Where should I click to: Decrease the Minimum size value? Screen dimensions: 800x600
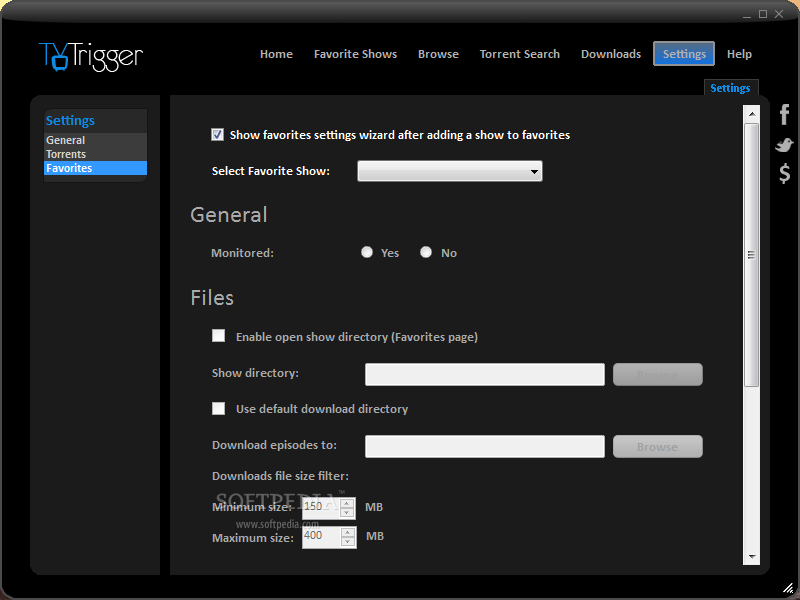coord(347,513)
